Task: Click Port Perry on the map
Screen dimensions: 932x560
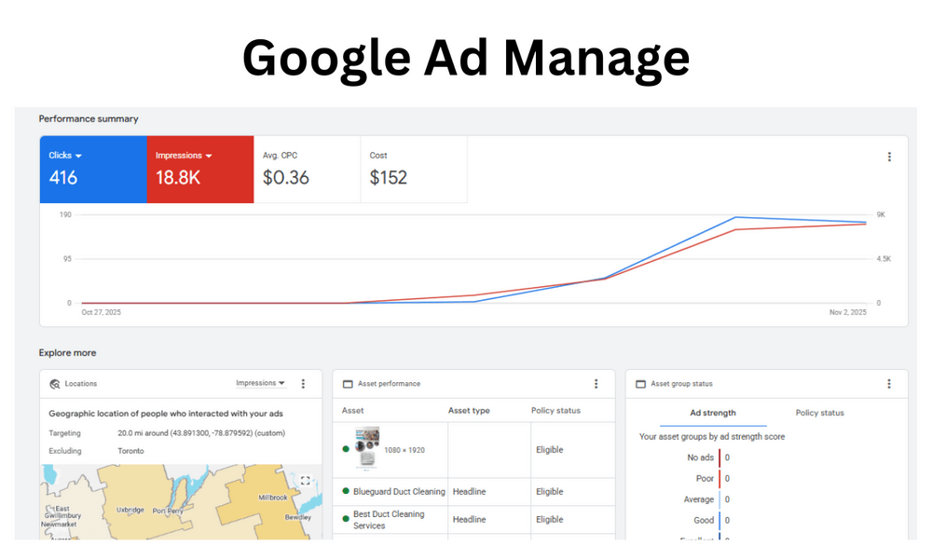Action: coord(168,512)
